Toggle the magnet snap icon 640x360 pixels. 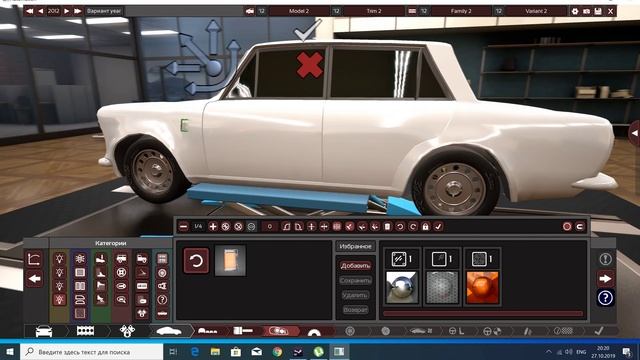[x=580, y=227]
